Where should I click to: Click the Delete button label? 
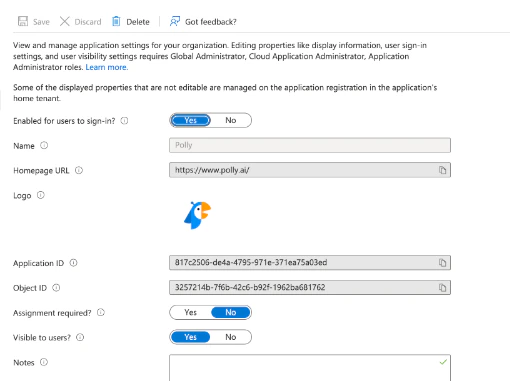click(x=138, y=22)
